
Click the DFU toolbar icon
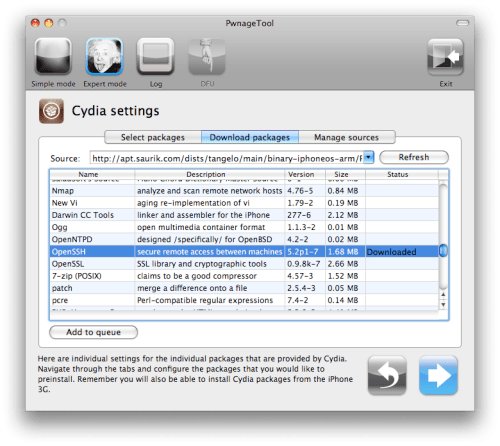(207, 56)
